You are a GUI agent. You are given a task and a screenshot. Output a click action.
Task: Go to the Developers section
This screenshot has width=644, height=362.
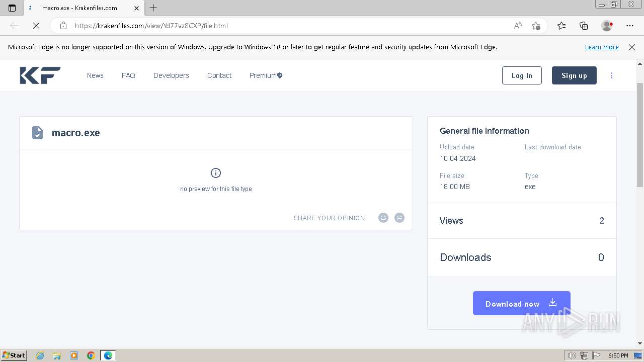[x=171, y=75]
